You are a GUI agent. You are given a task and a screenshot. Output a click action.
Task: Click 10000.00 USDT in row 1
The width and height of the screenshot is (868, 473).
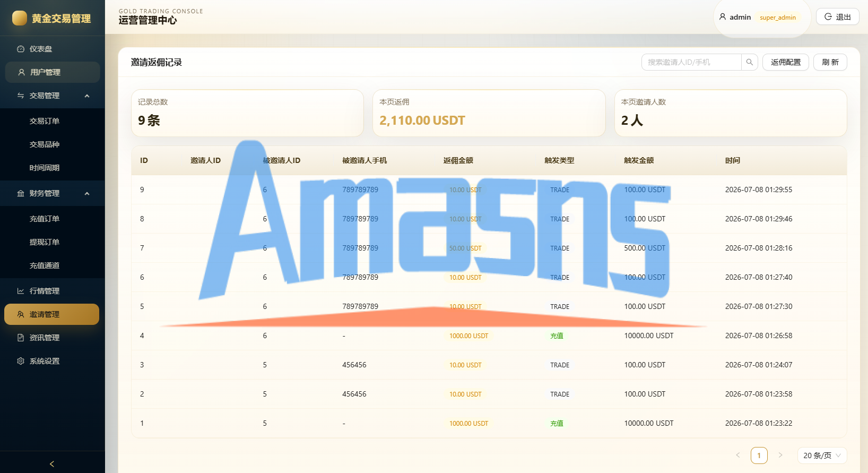(649, 423)
